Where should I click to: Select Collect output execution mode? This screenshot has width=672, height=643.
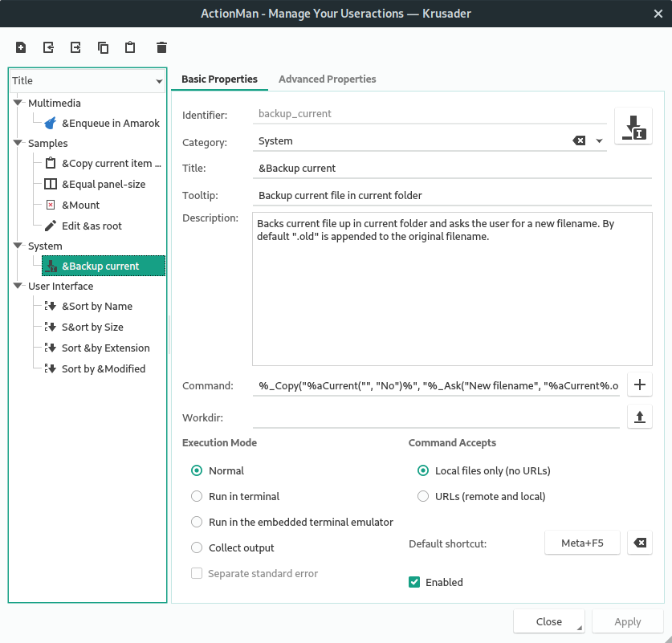(x=197, y=547)
